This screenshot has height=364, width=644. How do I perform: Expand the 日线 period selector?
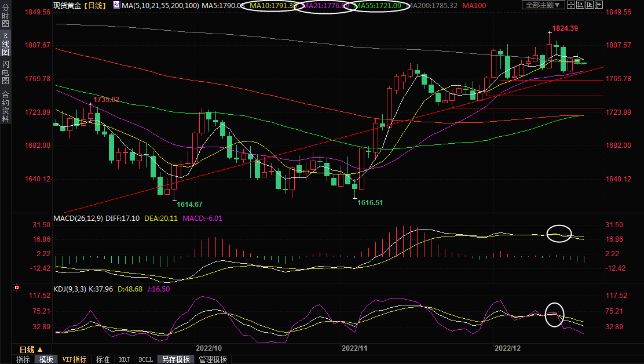coord(31,350)
